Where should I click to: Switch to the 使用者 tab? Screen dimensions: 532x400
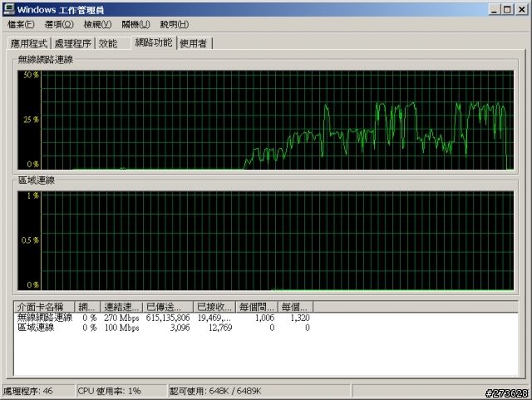[194, 43]
